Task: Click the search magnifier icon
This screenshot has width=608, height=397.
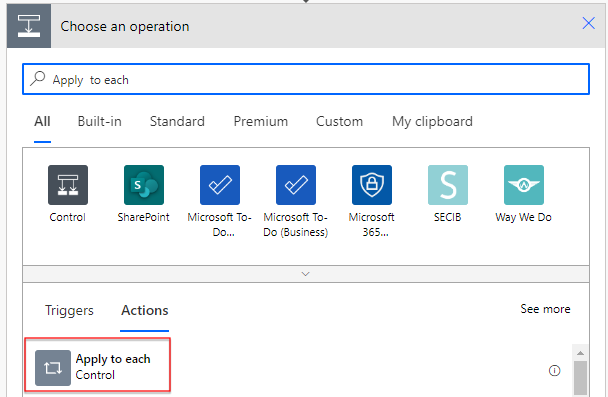Action: pyautogui.click(x=38, y=78)
